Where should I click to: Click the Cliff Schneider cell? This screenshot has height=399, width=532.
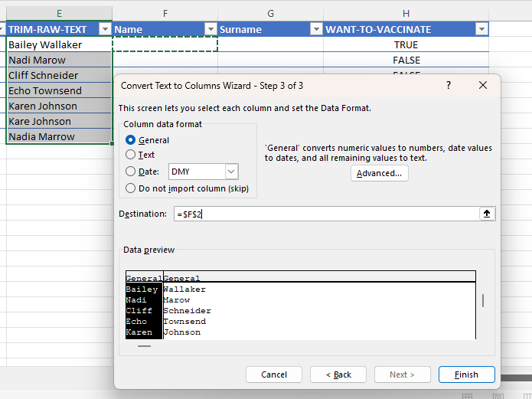[59, 75]
